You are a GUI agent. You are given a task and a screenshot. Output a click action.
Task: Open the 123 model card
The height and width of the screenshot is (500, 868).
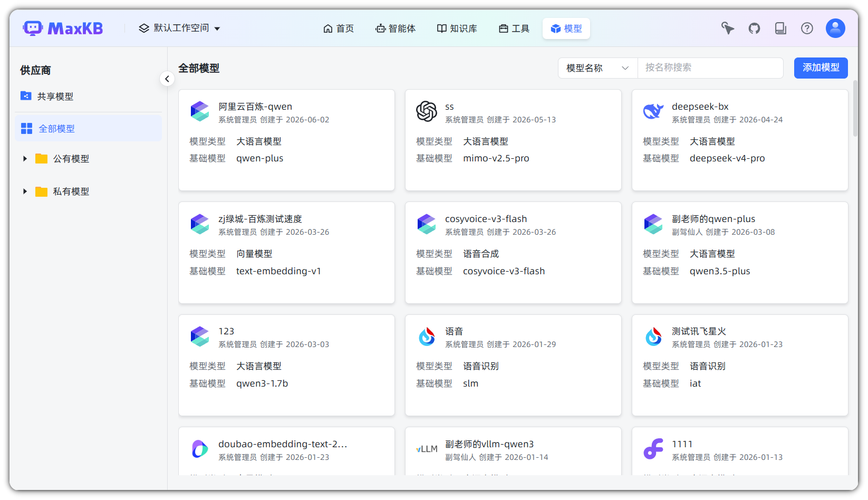286,365
